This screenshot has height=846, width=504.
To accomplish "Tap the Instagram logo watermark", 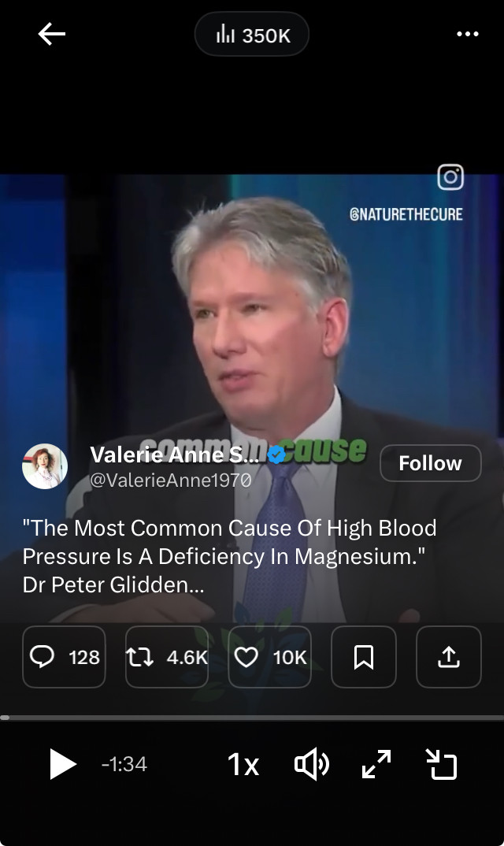I will pyautogui.click(x=450, y=177).
